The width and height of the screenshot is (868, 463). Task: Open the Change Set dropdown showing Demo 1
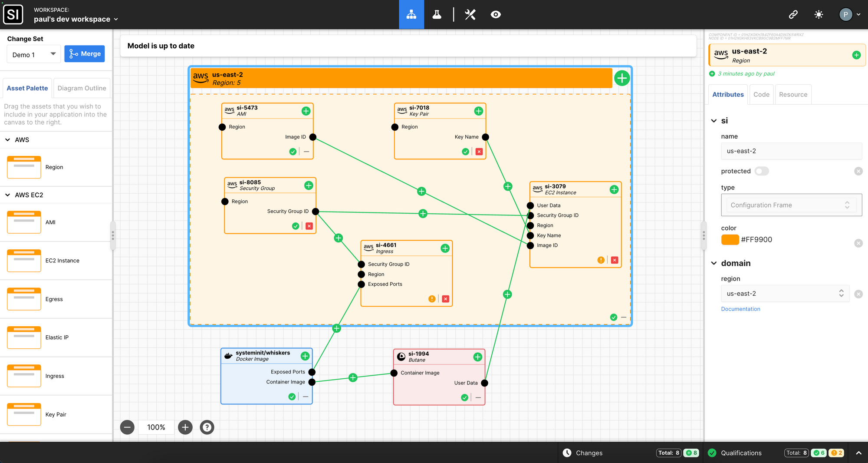click(x=33, y=54)
